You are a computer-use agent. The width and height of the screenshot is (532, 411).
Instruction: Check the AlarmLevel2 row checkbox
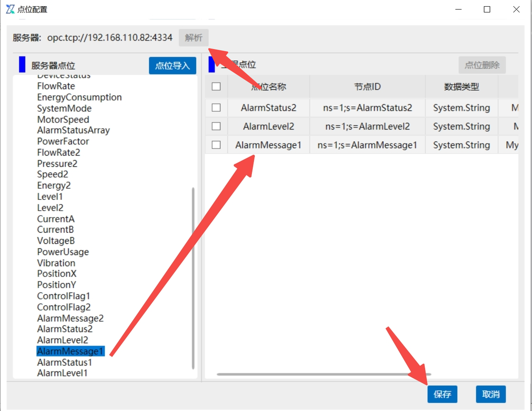tap(216, 126)
